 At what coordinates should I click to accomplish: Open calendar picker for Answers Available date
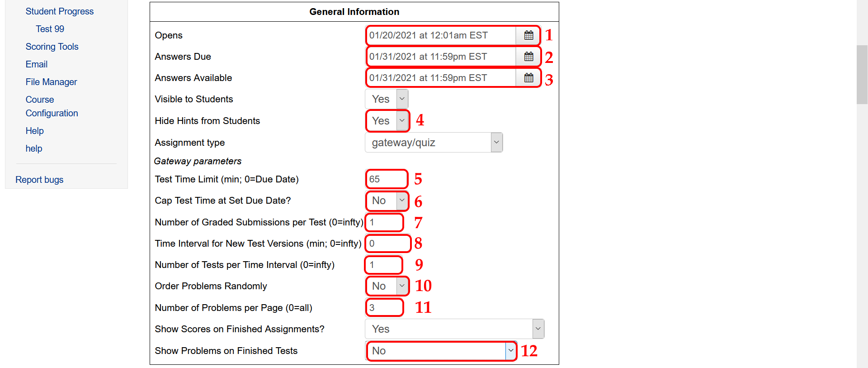pyautogui.click(x=528, y=78)
